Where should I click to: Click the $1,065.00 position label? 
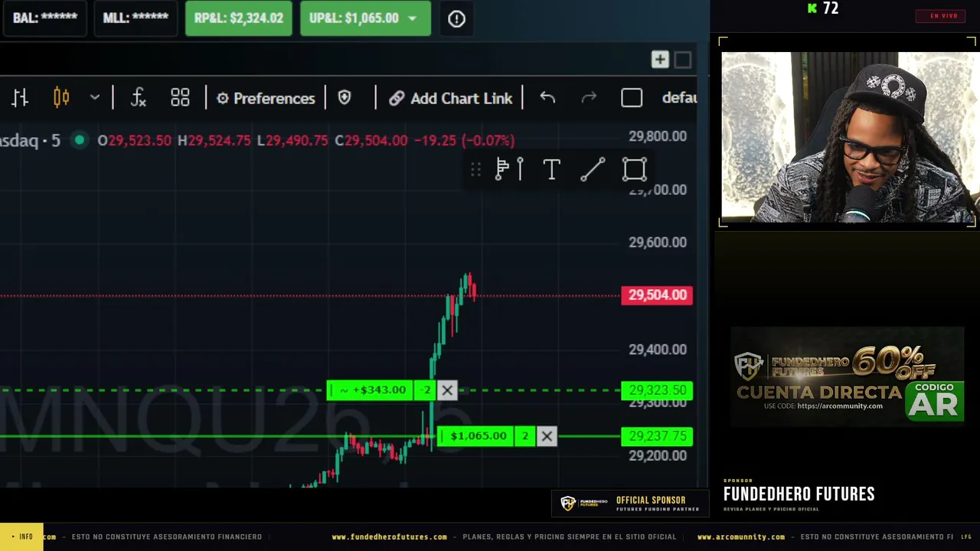tap(476, 436)
